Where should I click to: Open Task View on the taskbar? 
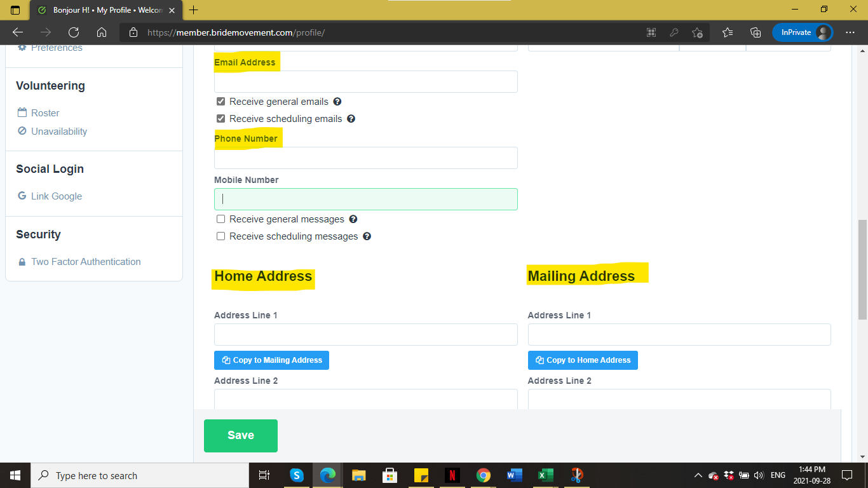tap(264, 475)
